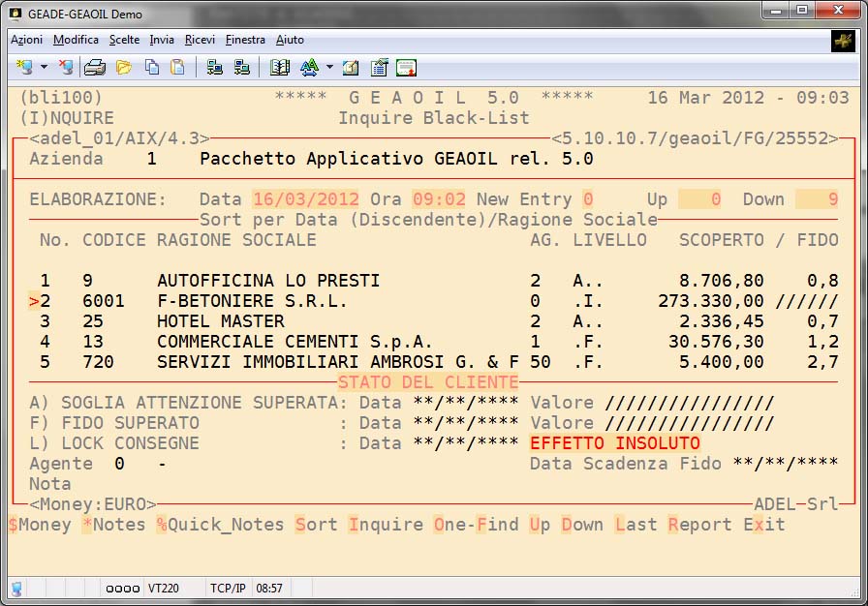The width and height of the screenshot is (868, 606).
Task: Select the HOTEL MASTER row
Action: [x=220, y=321]
